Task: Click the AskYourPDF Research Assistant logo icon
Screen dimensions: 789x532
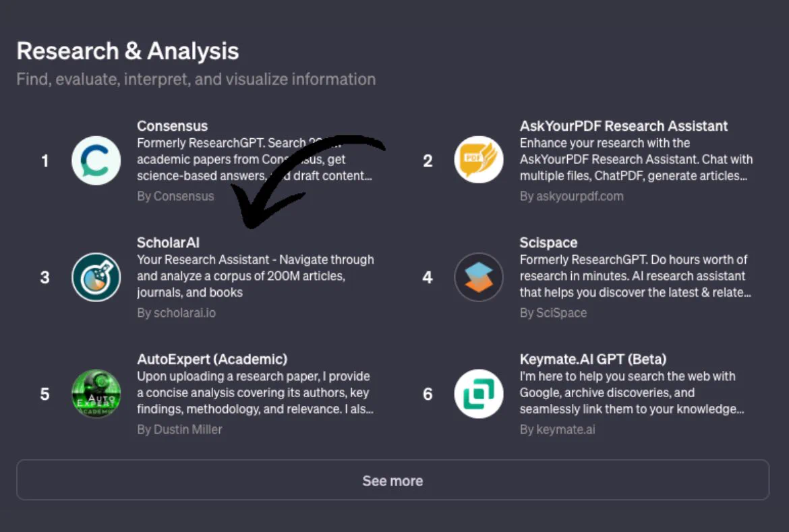Action: tap(479, 160)
